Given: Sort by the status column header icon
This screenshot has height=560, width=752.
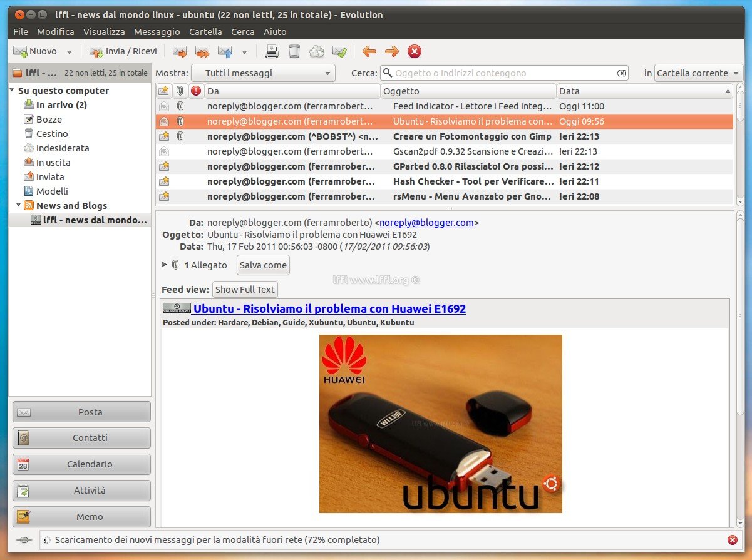Looking at the screenshot, I should (164, 91).
